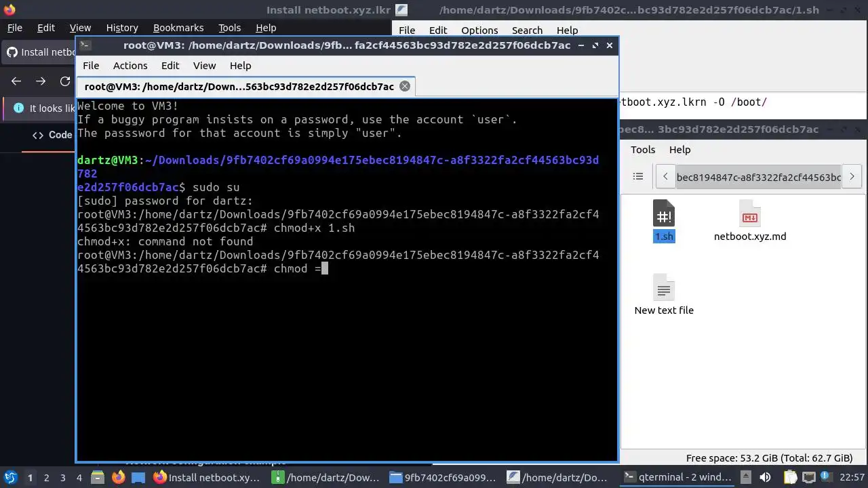Reload page in Firefox
The width and height of the screenshot is (868, 488).
click(65, 81)
